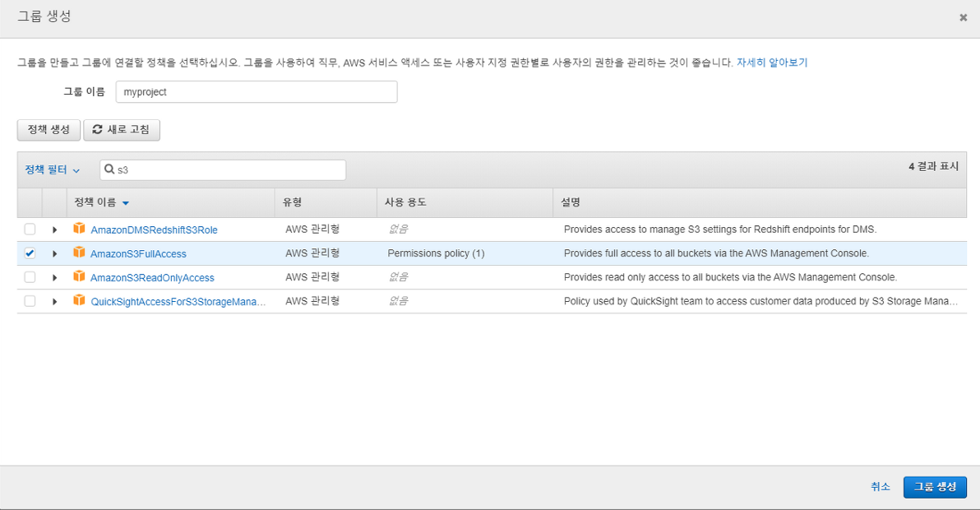Click the magnifier icon in the policy search box
980x510 pixels.
109,169
